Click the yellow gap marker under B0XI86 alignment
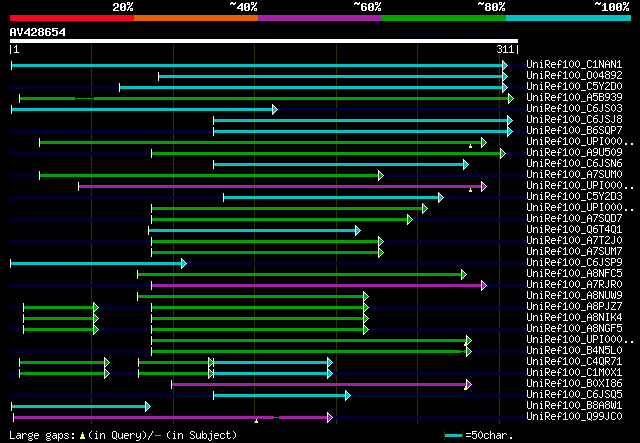Screen dimensions: 640x443 [466, 388]
